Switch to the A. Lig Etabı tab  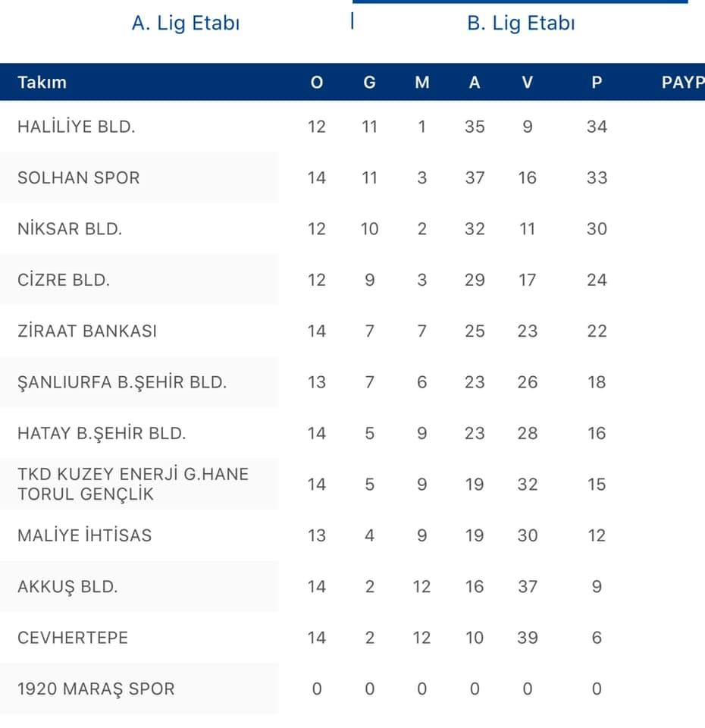click(186, 24)
